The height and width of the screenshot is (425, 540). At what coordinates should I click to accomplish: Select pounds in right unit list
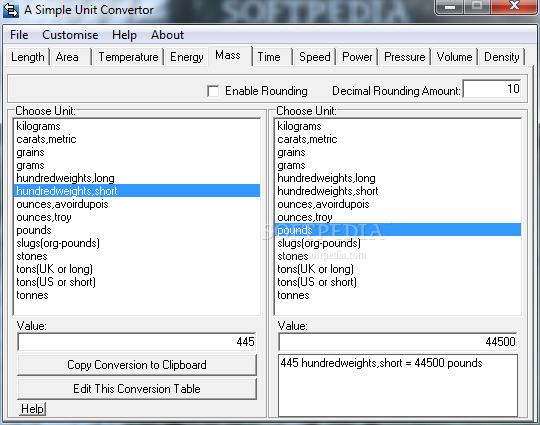click(x=398, y=230)
